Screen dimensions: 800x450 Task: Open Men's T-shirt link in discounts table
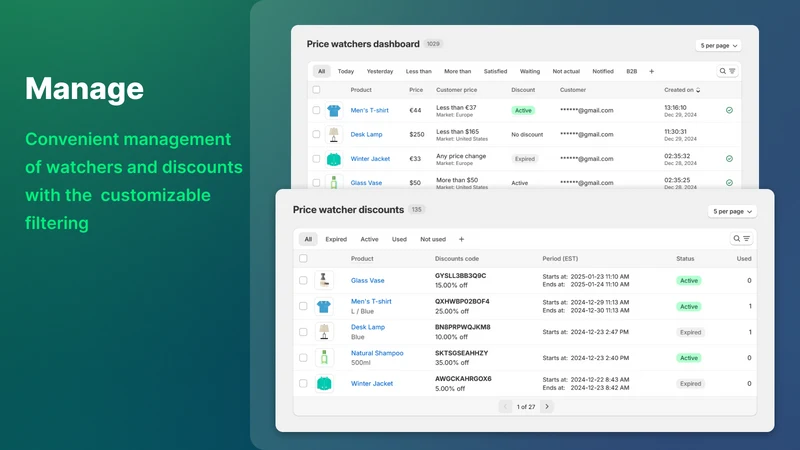coord(371,302)
